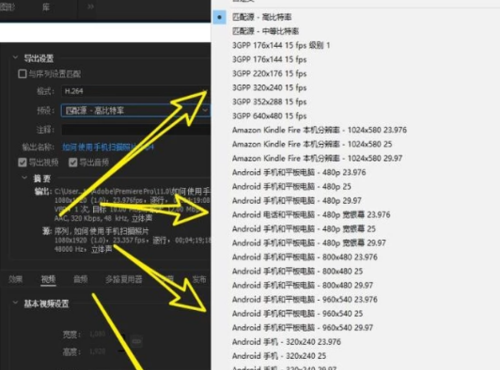The height and width of the screenshot is (370, 500).
Task: Open the 效果 tab
Action: point(16,279)
